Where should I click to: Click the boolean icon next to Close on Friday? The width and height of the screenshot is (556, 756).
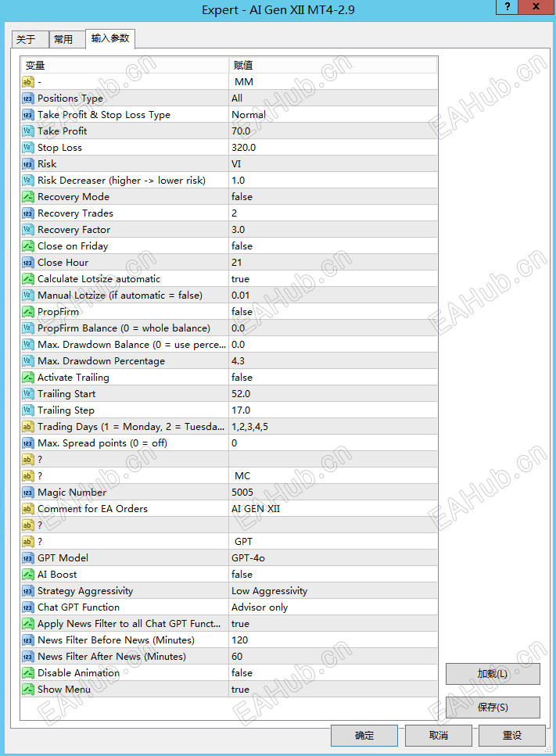coord(28,246)
